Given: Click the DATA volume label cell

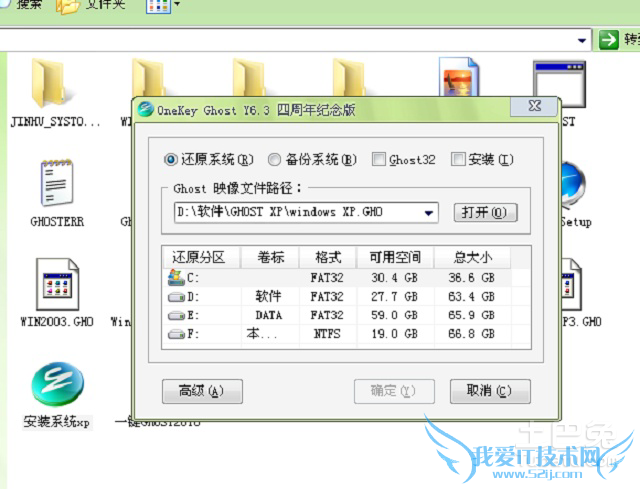Looking at the screenshot, I should pyautogui.click(x=269, y=315).
